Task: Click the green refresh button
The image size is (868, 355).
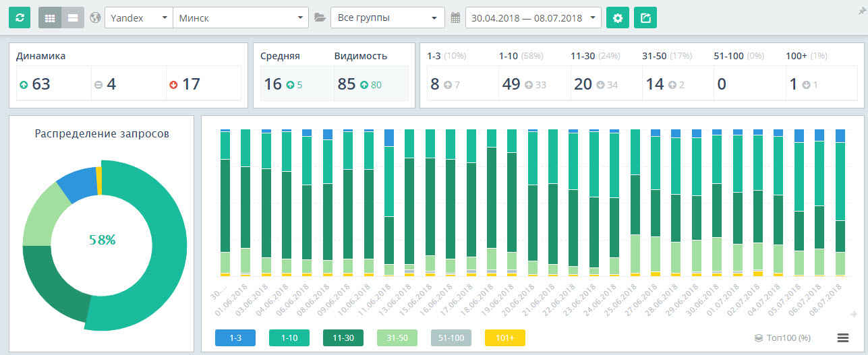Action: (20, 18)
